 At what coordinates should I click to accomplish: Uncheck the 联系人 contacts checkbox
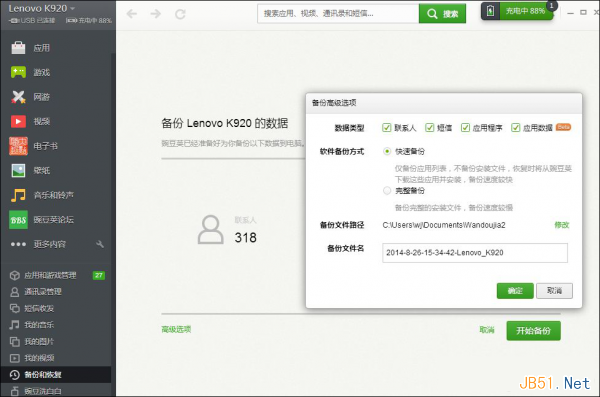point(386,127)
